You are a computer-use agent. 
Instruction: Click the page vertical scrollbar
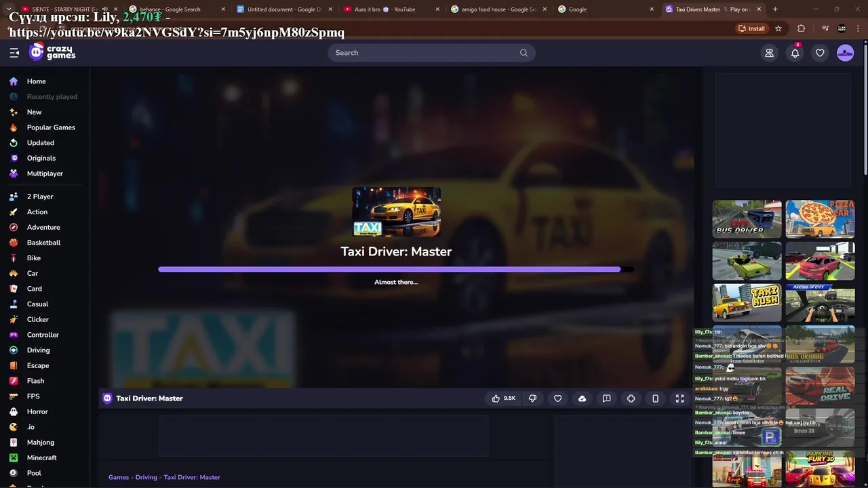865,108
